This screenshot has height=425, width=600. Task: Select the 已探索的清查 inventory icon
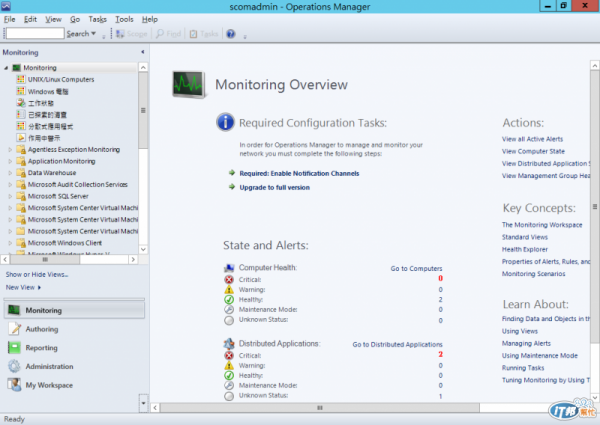(21, 114)
